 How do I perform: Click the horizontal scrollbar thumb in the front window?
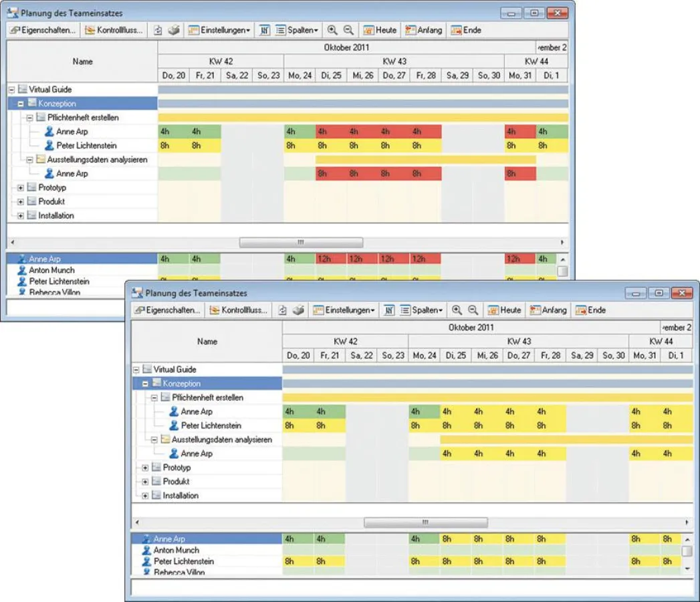(x=425, y=522)
